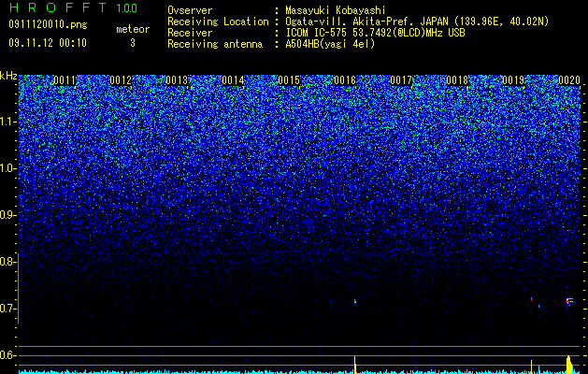Image resolution: width=588 pixels, height=374 pixels.
Task: Click the bright meteor echo near 0020
Action: (x=569, y=301)
